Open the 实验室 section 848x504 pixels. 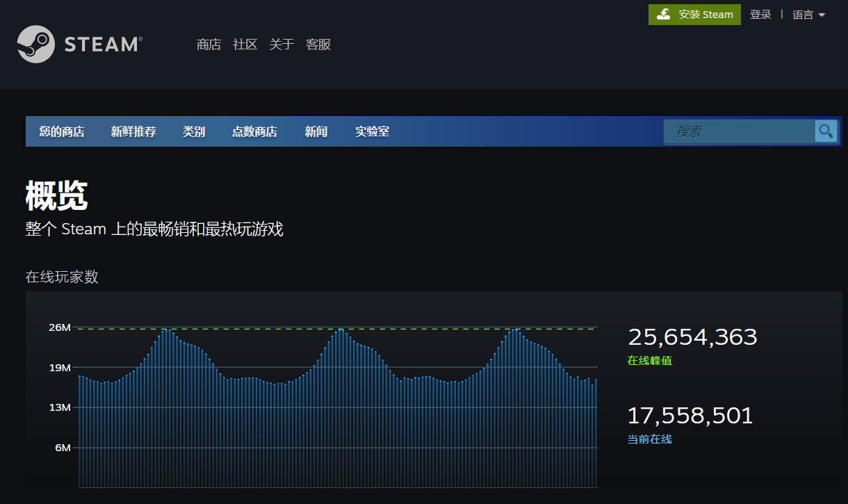point(372,131)
